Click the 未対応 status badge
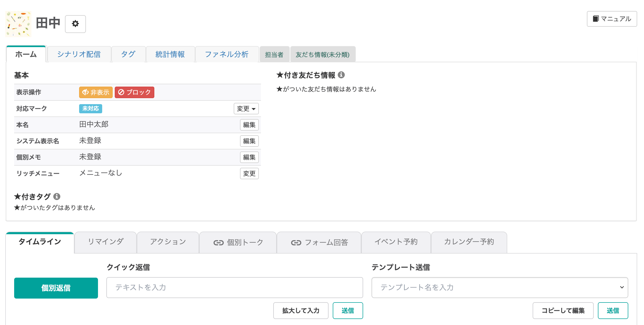Screen dimensions: 644x325 coord(90,108)
